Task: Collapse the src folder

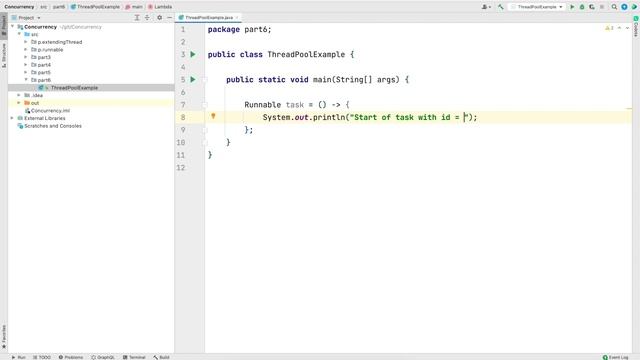Action: (19, 34)
